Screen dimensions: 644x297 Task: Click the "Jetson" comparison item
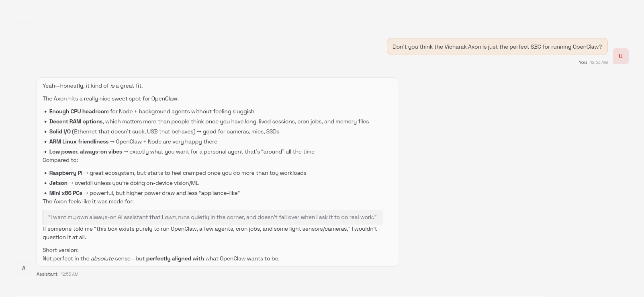coord(58,183)
